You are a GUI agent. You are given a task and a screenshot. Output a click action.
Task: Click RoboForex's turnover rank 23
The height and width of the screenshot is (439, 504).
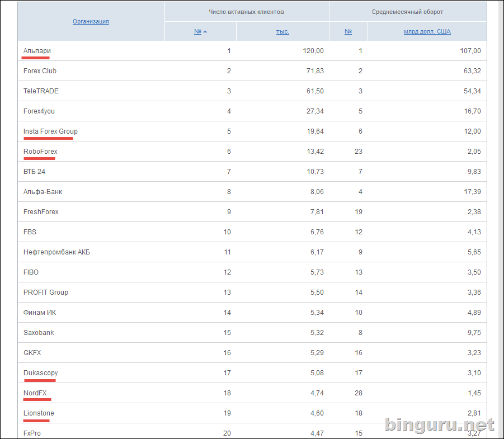[359, 152]
